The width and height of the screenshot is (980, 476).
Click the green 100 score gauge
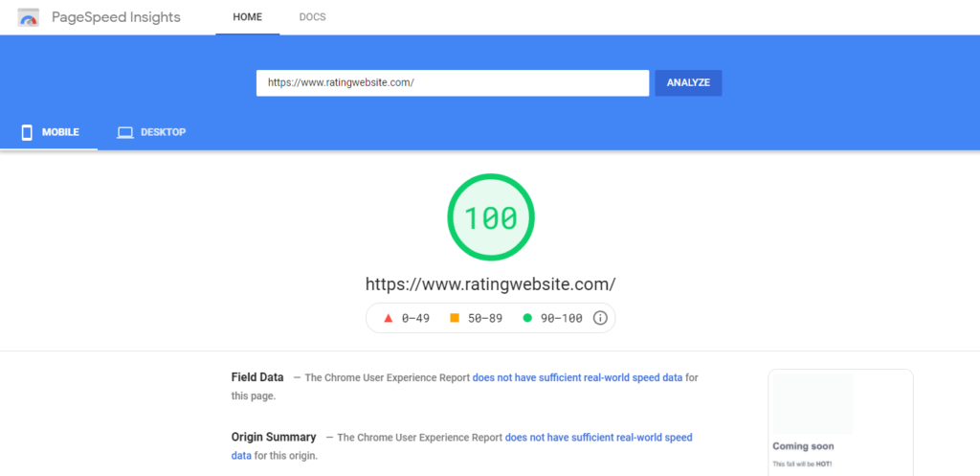tap(491, 217)
